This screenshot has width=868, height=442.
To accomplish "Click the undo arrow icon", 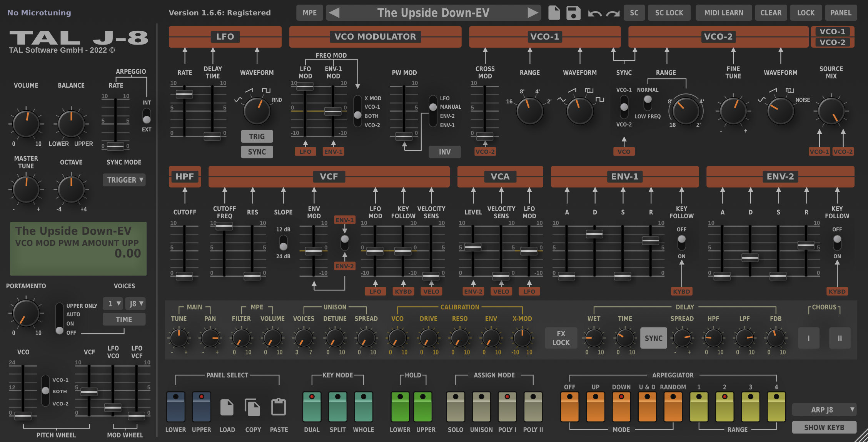I will 594,13.
